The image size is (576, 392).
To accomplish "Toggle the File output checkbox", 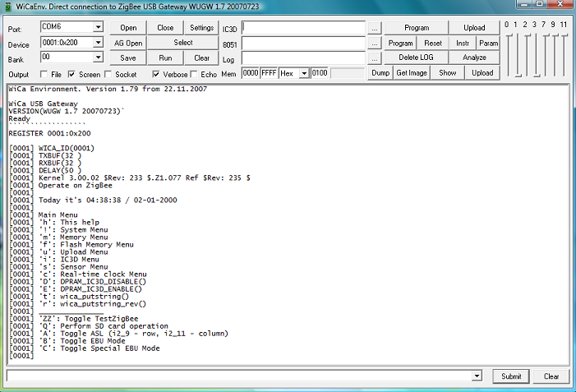I will click(44, 74).
